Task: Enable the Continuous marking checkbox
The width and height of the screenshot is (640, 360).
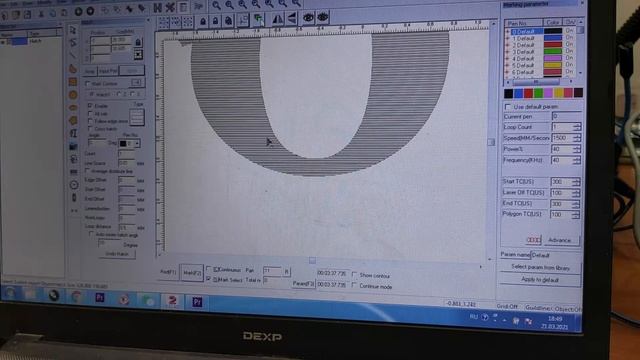Action: (209, 269)
